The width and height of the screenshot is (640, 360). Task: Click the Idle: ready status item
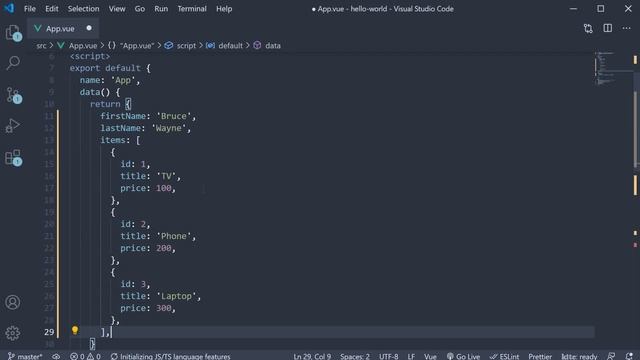coord(579,356)
